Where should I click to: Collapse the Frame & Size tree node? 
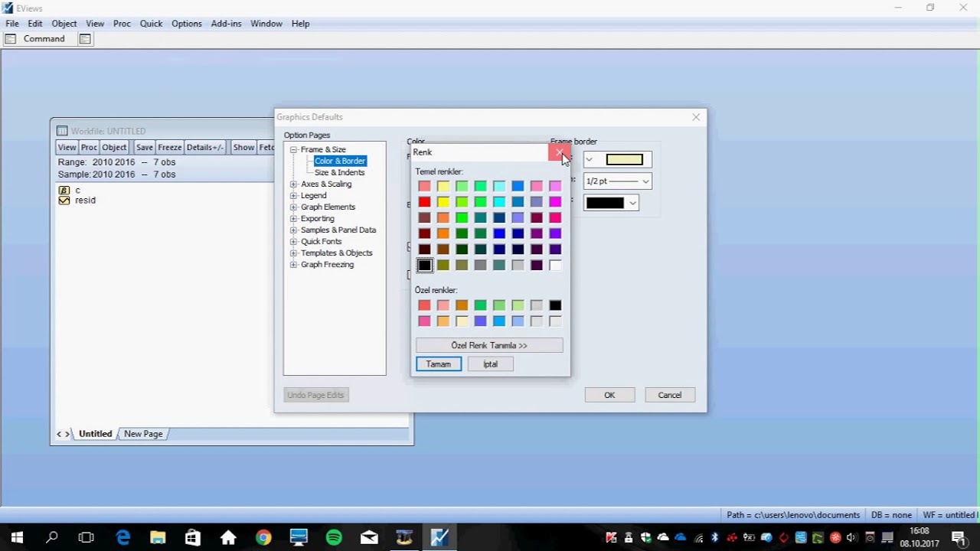293,150
